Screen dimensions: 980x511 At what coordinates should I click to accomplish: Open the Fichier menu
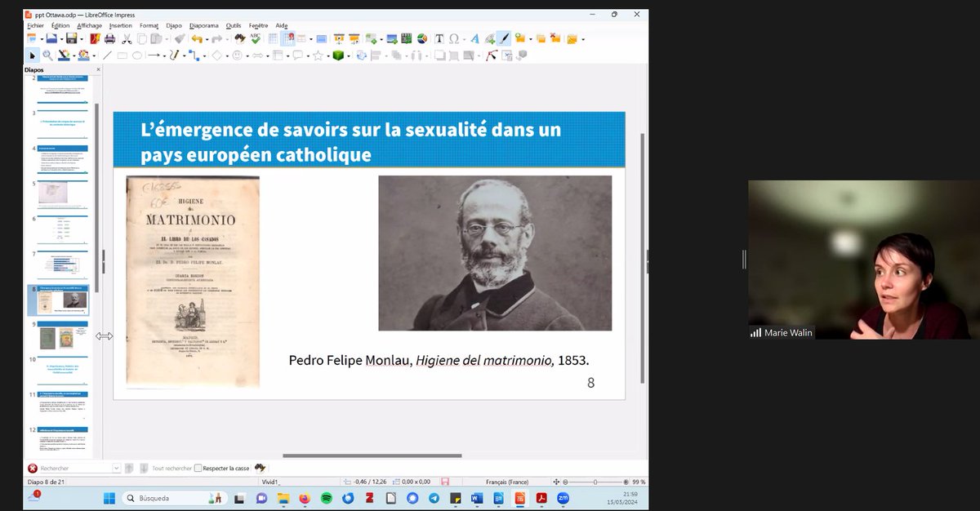tap(35, 25)
